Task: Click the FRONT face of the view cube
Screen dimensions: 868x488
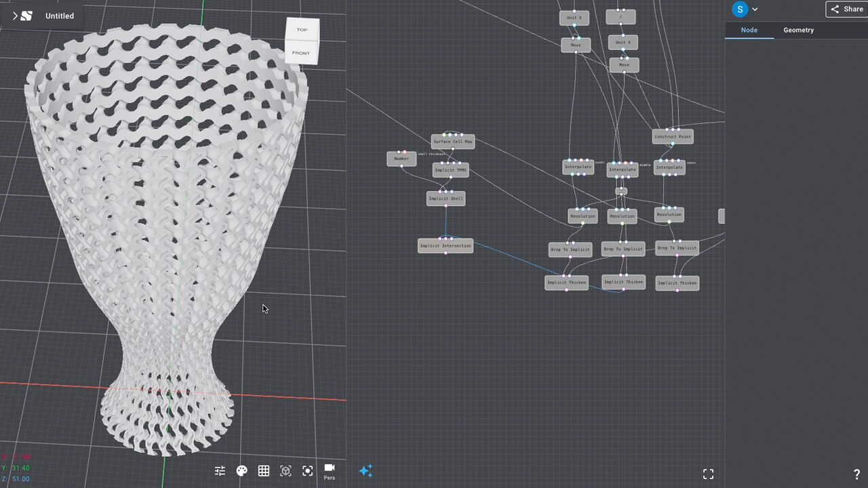Action: [301, 53]
